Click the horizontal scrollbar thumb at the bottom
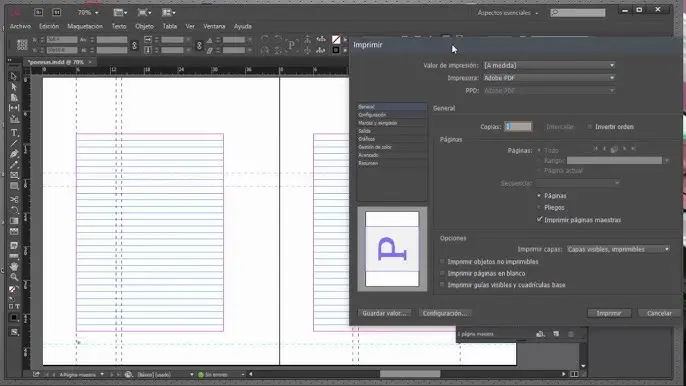Image resolution: width=686 pixels, height=386 pixels. coord(410,374)
